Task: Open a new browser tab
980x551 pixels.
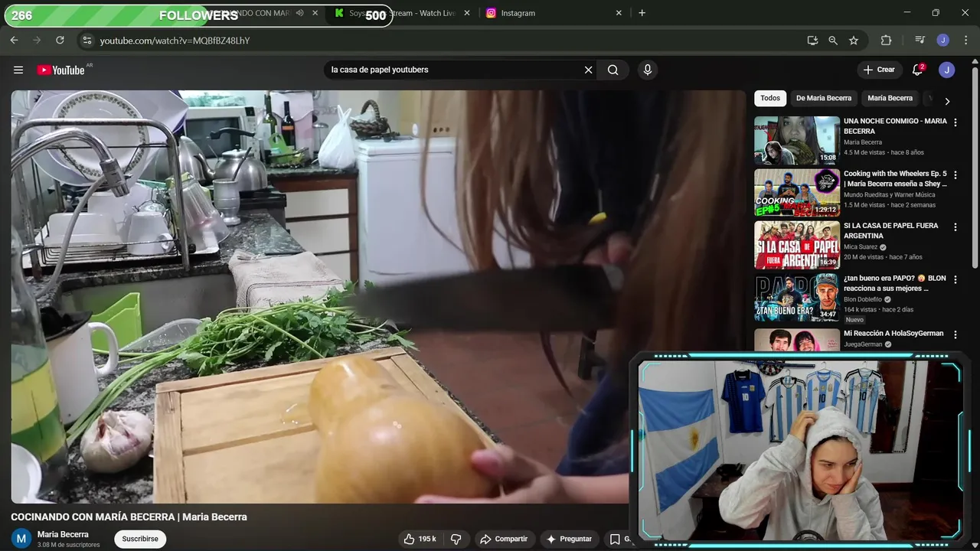Action: (x=642, y=13)
